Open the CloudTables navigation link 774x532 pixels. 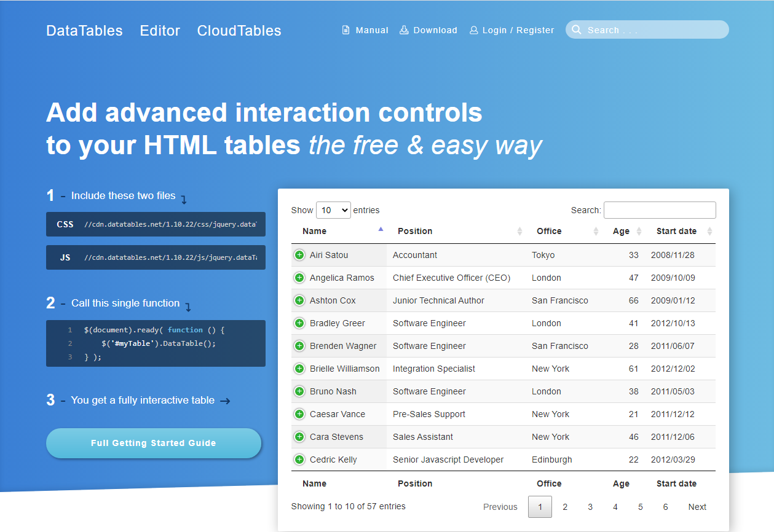coord(239,31)
